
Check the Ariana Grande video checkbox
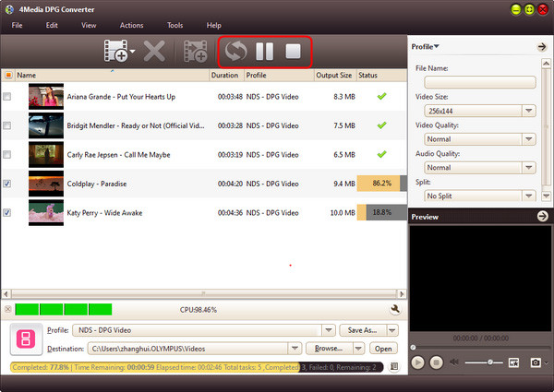(8, 97)
